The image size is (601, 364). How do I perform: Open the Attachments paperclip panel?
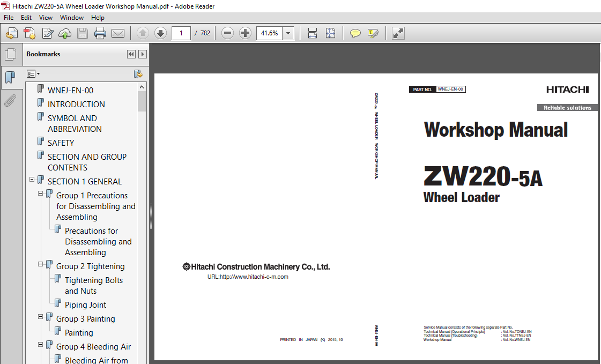(x=10, y=101)
